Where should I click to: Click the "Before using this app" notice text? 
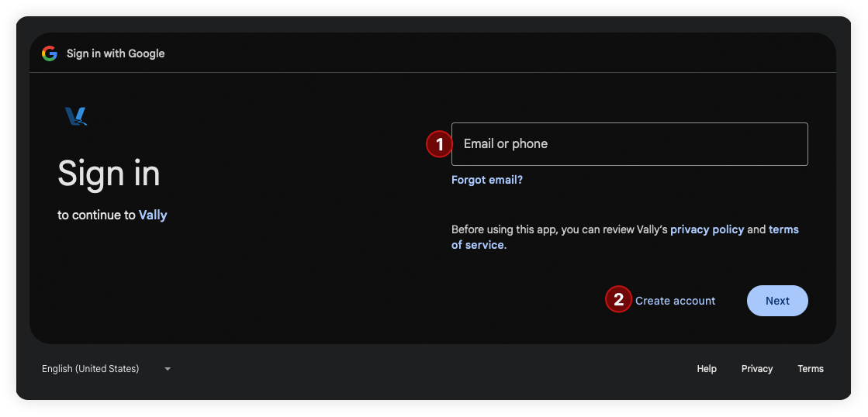(558, 229)
